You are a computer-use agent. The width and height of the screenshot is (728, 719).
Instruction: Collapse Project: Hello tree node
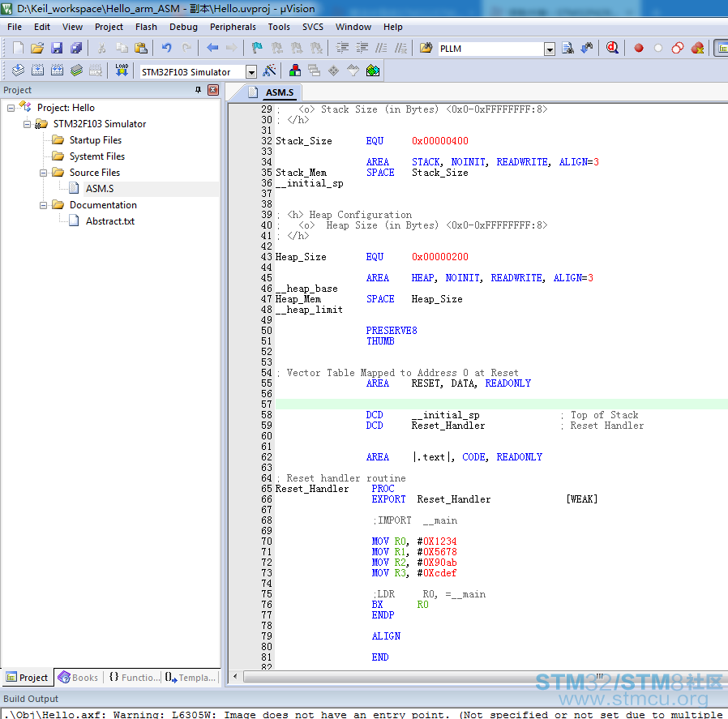pyautogui.click(x=11, y=108)
